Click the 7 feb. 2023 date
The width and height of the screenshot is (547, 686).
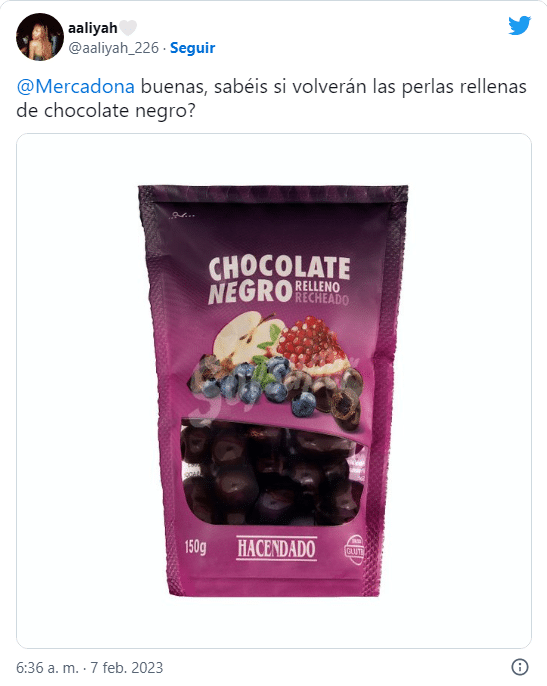tap(126, 668)
